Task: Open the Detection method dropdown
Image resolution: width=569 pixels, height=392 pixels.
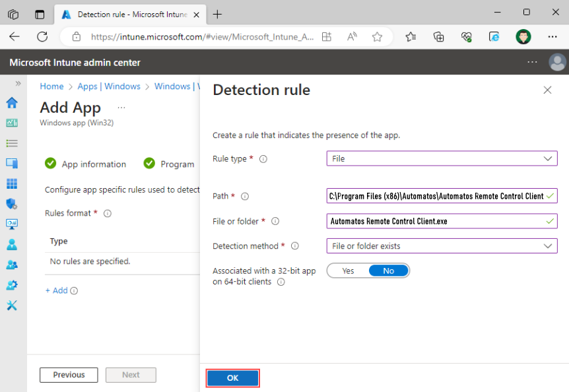Action: 442,246
